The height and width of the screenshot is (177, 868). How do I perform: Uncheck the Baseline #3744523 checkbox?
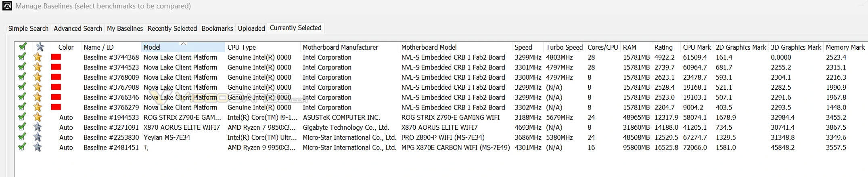(22, 67)
